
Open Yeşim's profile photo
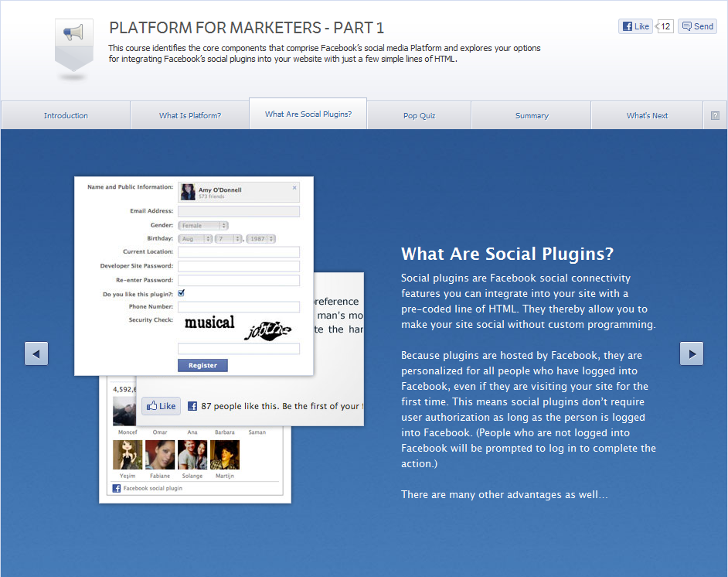tap(128, 455)
